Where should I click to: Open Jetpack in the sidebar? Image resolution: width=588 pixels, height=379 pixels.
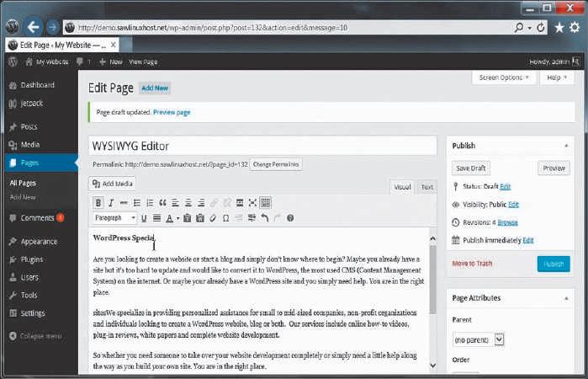click(32, 104)
